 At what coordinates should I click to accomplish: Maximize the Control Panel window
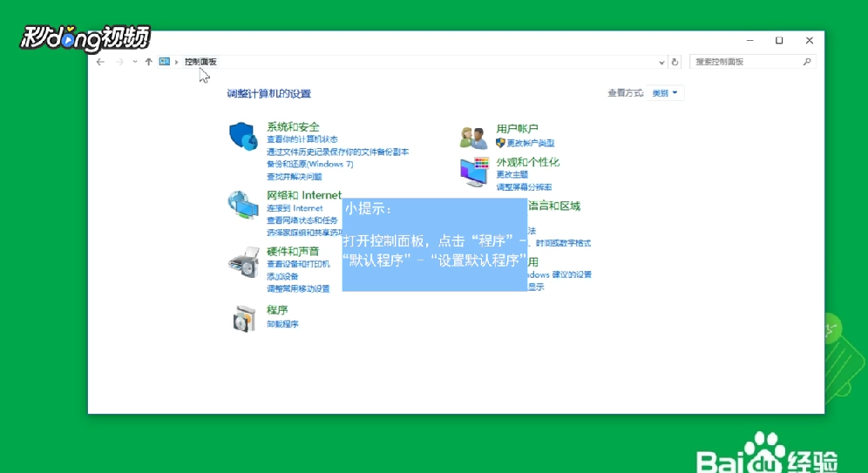[x=779, y=40]
